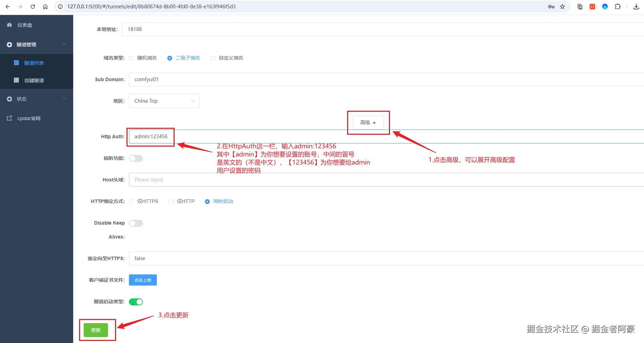Click the blue profile extension icon
The image size is (644, 343).
605,7
